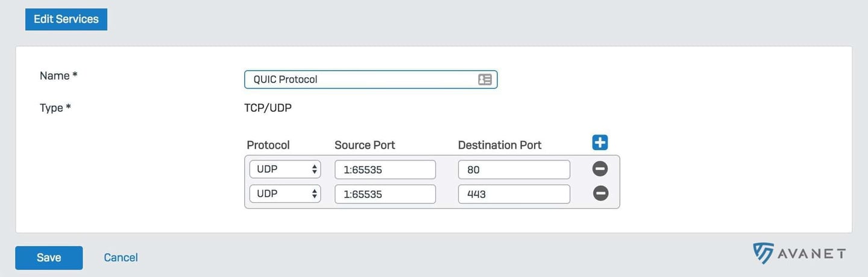Click the Destination Port column header
868x277 pixels.
click(x=500, y=145)
